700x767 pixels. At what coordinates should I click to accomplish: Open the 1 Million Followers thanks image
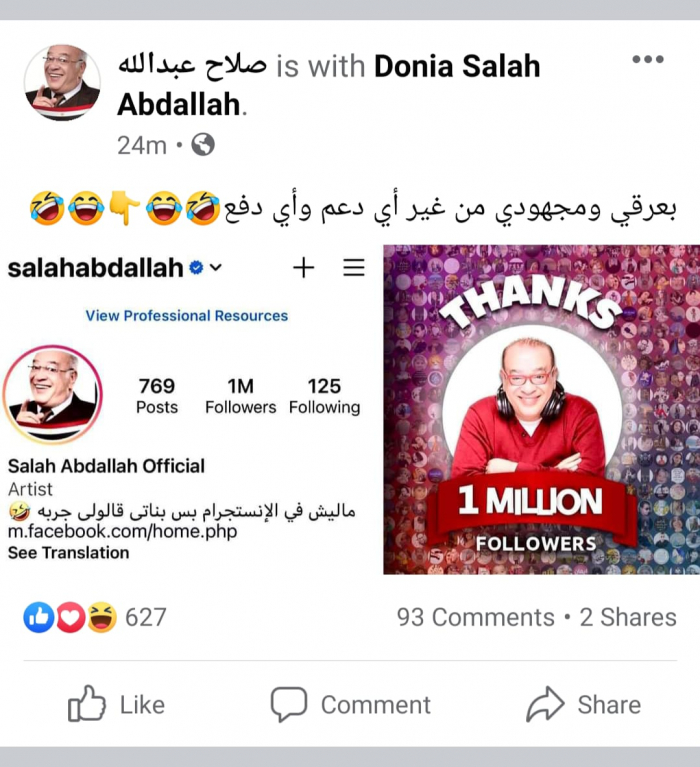542,409
